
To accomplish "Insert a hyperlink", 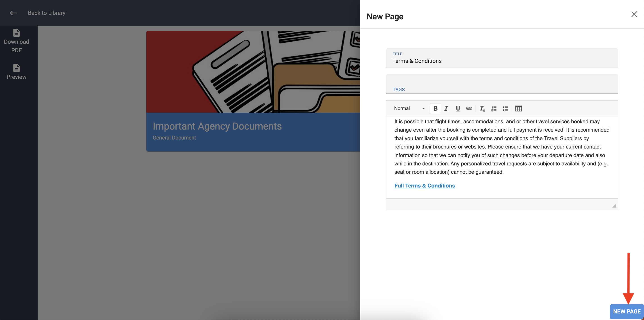I will [469, 108].
